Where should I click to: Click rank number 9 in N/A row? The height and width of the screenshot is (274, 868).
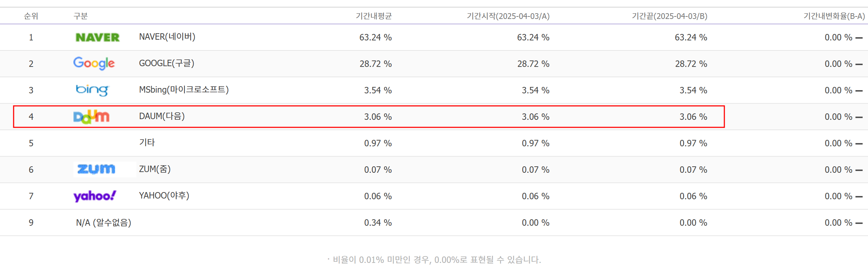tap(31, 223)
